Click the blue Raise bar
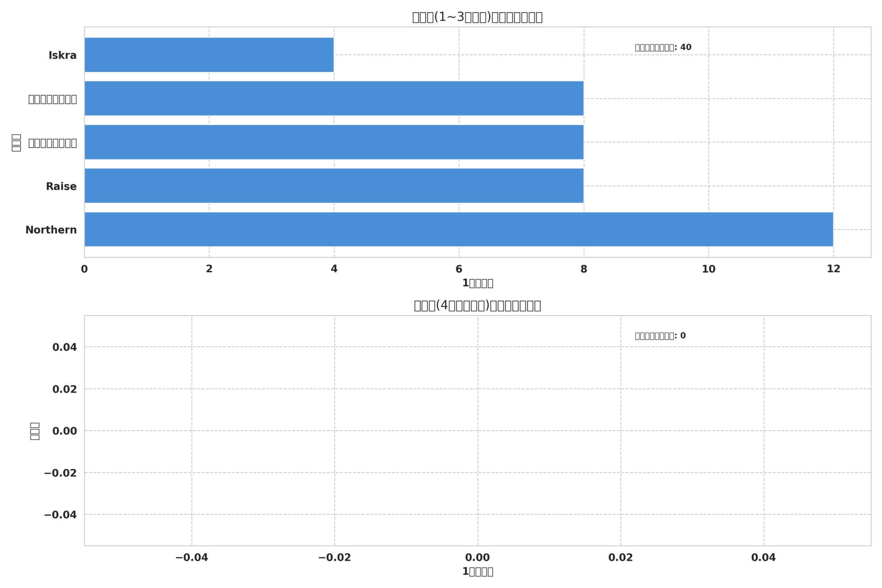 tap(334, 186)
